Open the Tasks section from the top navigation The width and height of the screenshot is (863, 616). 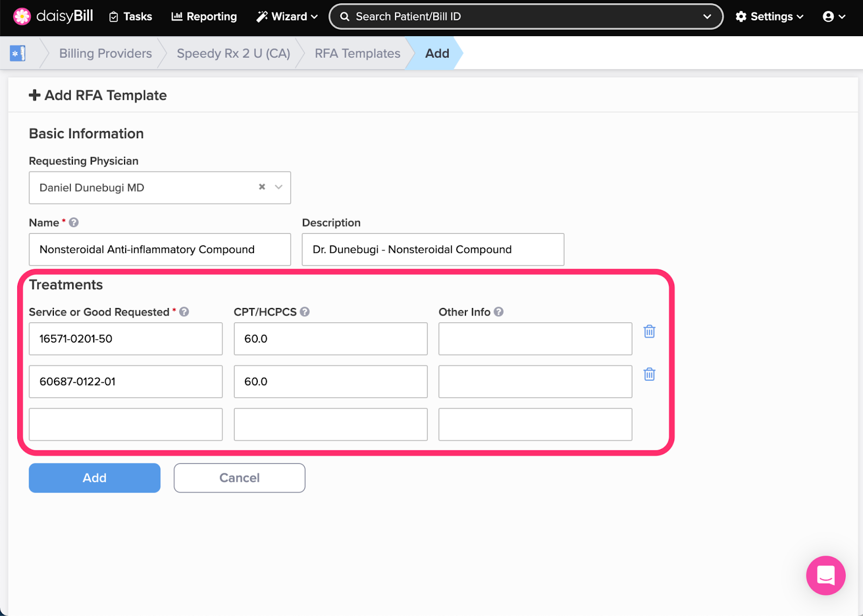coord(129,16)
